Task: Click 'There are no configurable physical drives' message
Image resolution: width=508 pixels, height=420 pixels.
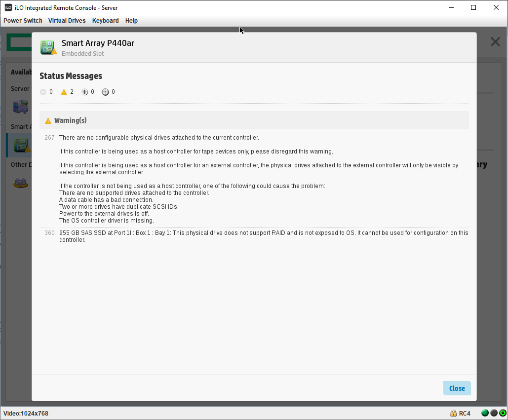Action: click(x=159, y=138)
